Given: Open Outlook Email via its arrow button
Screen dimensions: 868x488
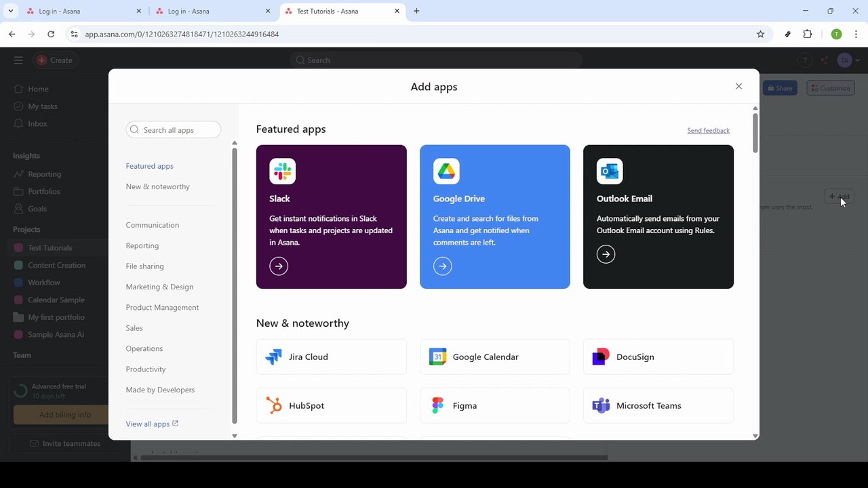Looking at the screenshot, I should (x=606, y=254).
